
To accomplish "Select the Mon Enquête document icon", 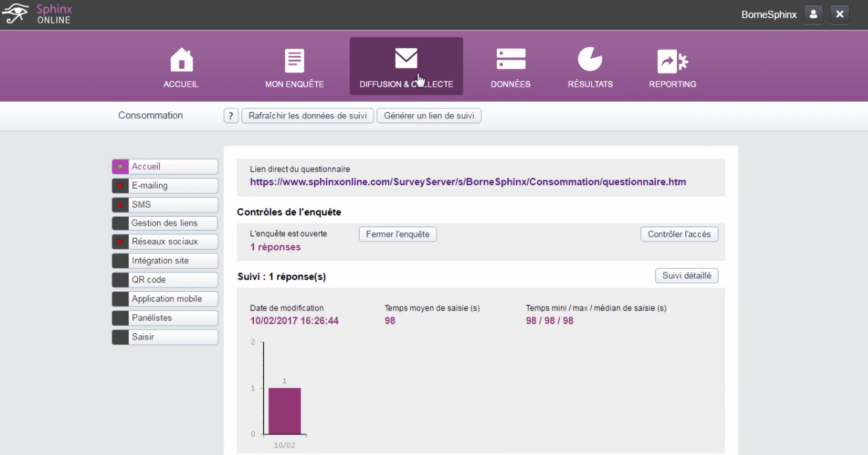I will click(x=294, y=59).
